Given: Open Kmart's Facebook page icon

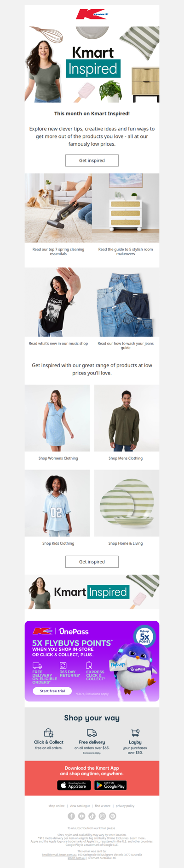Looking at the screenshot, I should point(71,816).
